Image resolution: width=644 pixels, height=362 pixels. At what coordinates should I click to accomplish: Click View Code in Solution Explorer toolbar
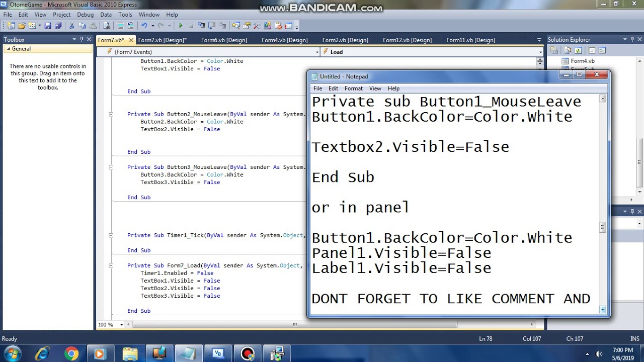point(592,50)
